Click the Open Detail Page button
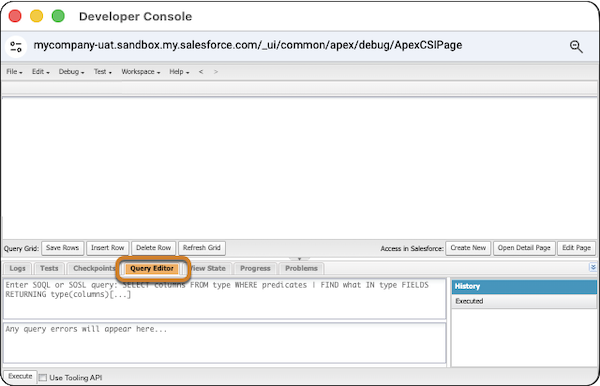The image size is (600, 386). coord(524,248)
